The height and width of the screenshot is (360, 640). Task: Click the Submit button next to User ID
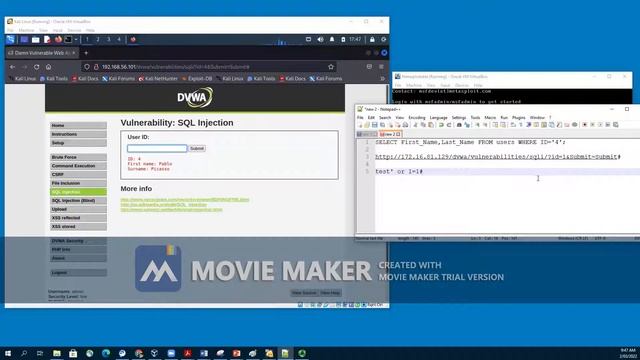tap(197, 149)
